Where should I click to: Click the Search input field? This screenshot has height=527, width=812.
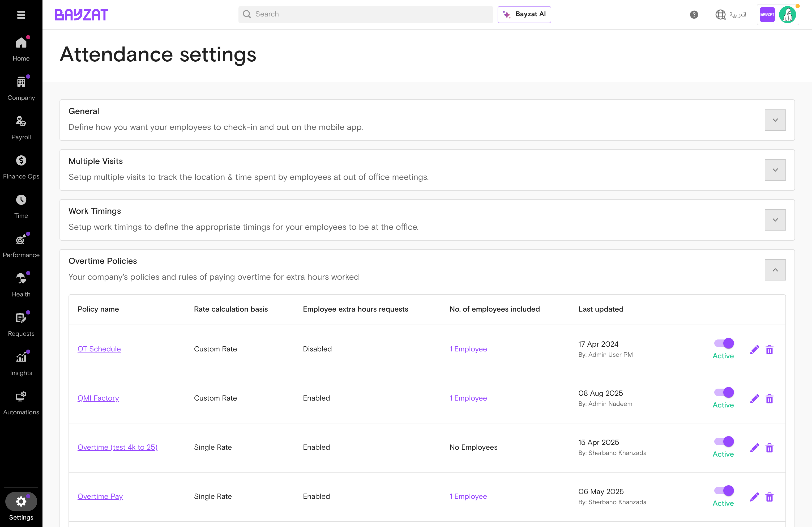366,15
